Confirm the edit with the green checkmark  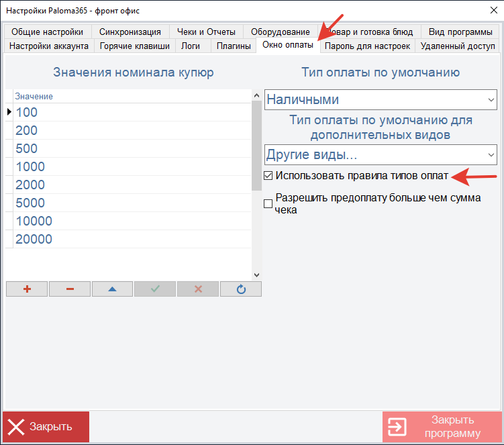155,289
